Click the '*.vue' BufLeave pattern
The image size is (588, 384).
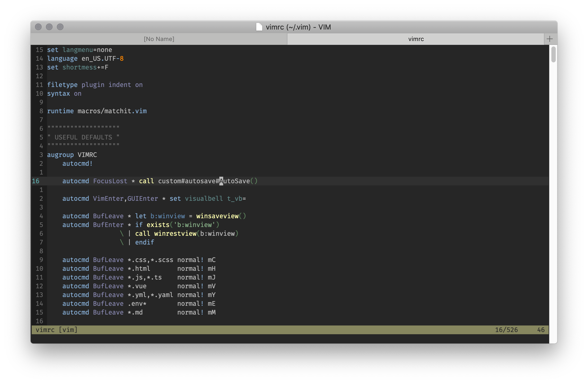[137, 286]
